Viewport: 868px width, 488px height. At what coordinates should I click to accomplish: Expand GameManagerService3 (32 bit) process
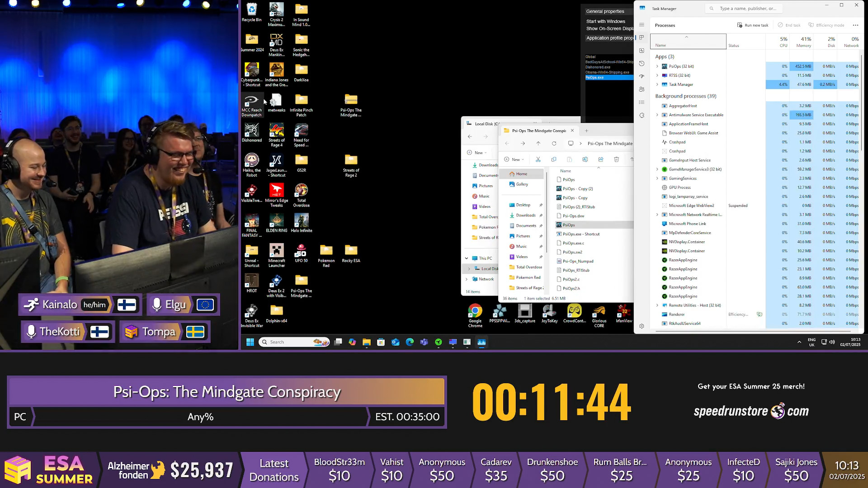tap(657, 169)
